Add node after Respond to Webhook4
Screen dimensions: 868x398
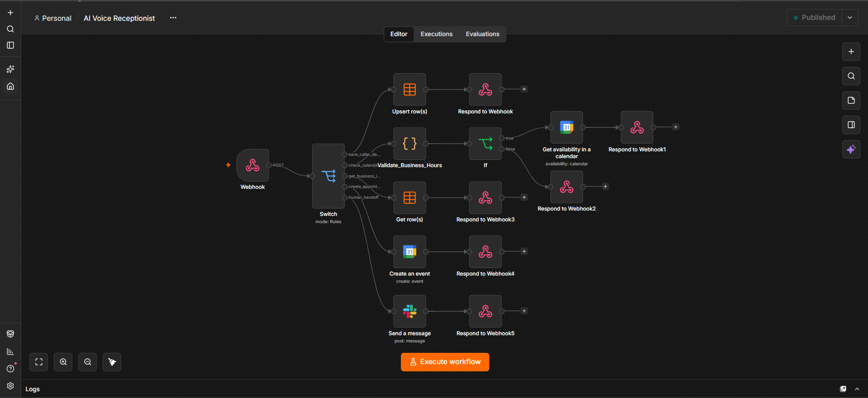click(524, 252)
